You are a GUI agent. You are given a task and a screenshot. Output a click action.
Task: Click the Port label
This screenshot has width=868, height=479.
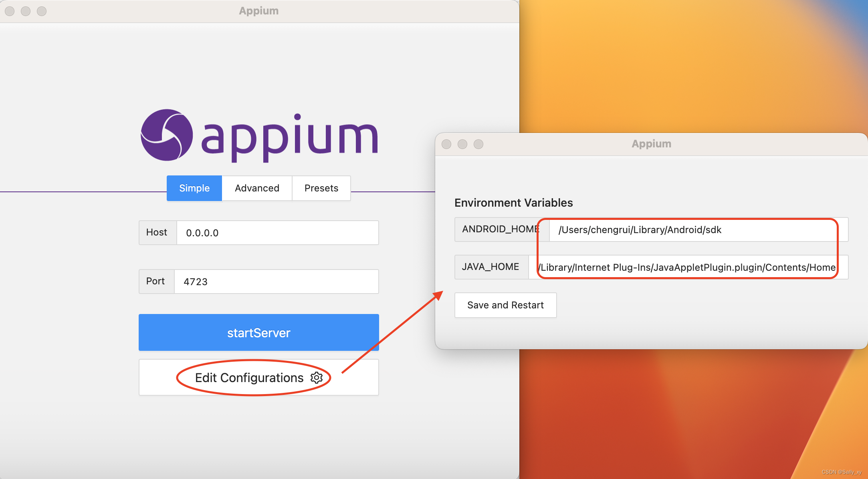pyautogui.click(x=155, y=281)
